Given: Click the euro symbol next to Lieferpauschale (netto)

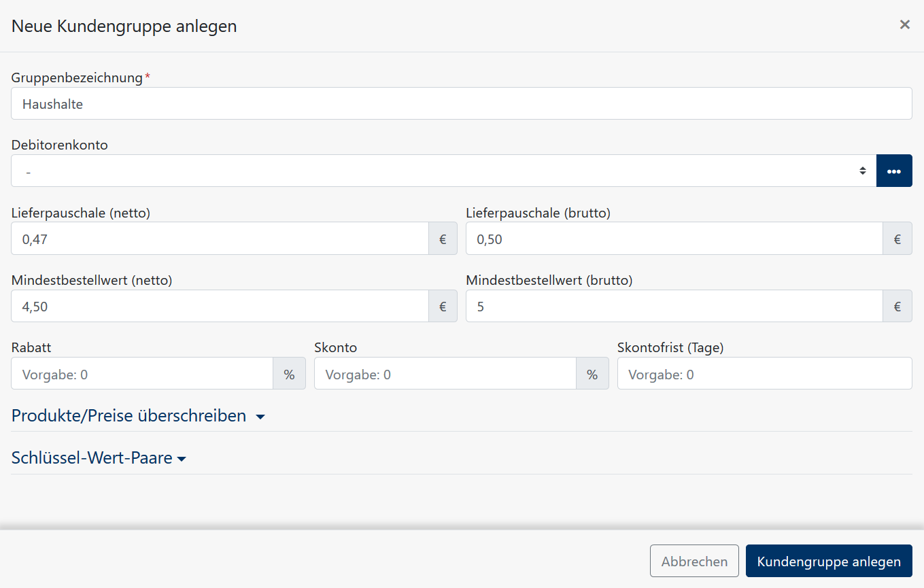Looking at the screenshot, I should (443, 239).
